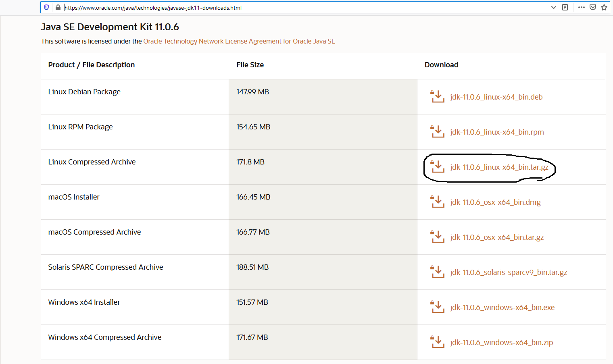
Task: Open the address bar history dropdown arrow
Action: point(554,7)
